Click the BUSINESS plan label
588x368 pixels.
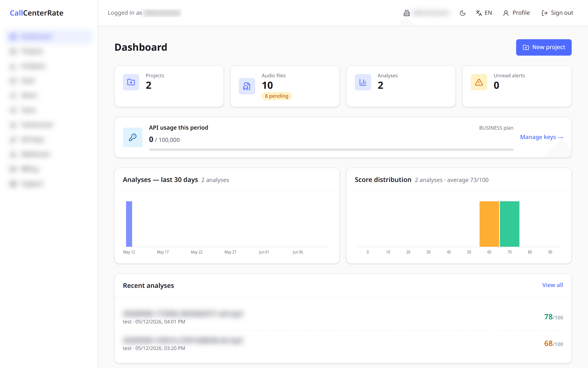point(496,128)
